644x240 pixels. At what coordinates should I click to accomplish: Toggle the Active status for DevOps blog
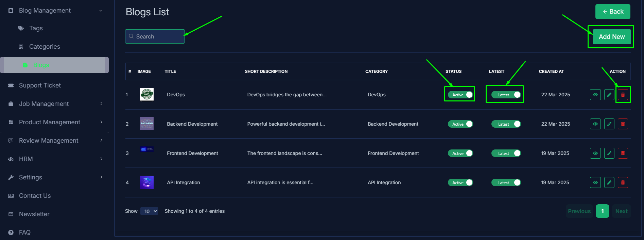tap(460, 95)
